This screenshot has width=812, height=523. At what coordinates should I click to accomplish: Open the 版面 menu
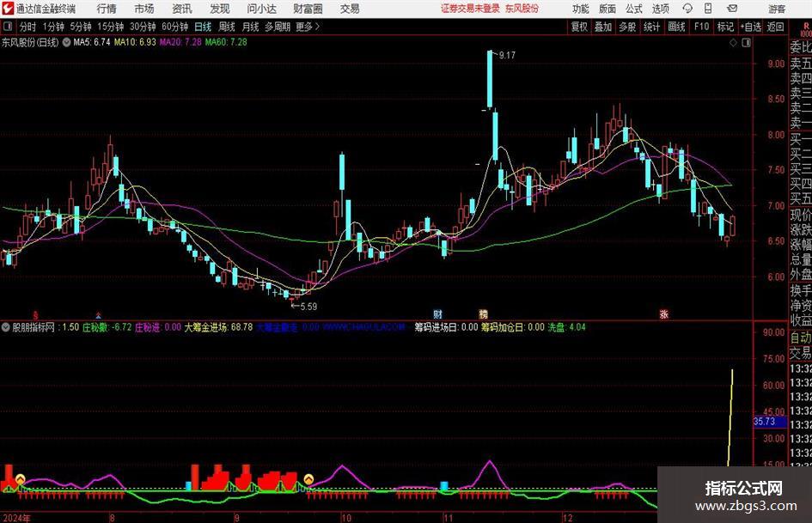(607, 9)
